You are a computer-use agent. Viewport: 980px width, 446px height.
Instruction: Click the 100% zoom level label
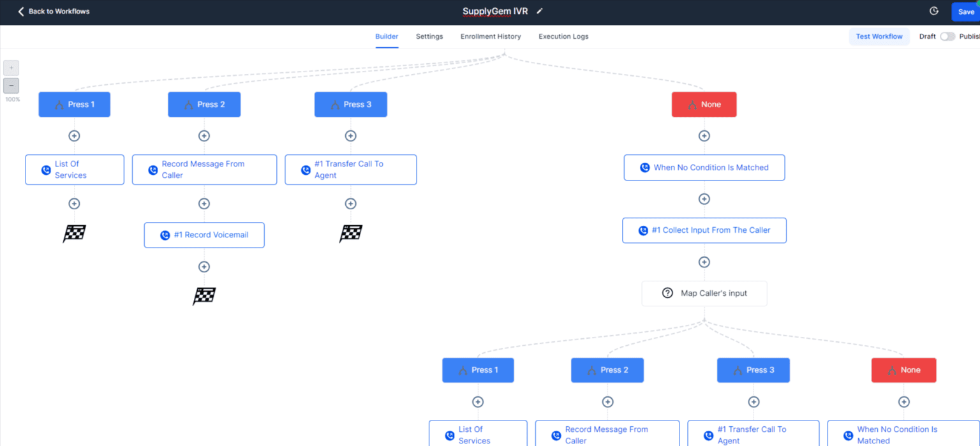13,100
